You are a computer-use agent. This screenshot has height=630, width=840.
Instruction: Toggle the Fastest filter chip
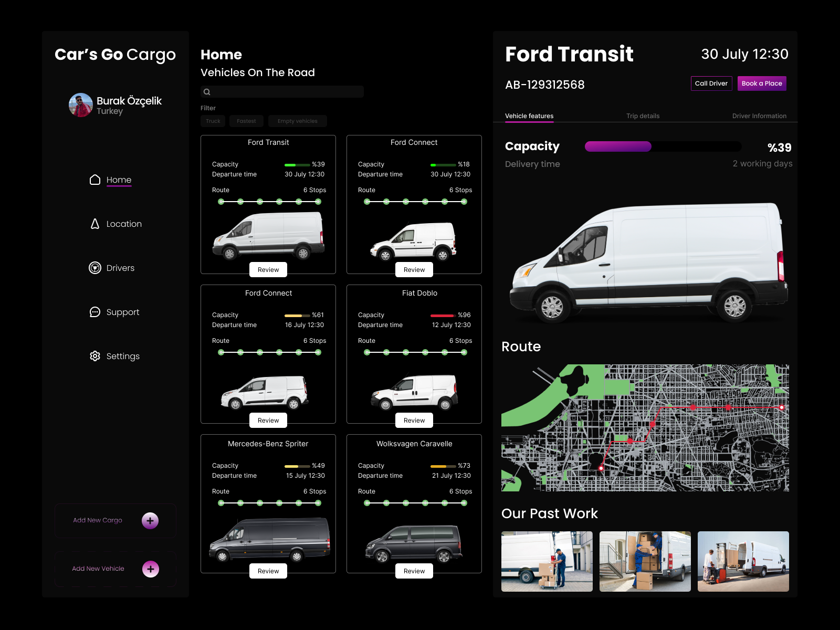pos(246,121)
